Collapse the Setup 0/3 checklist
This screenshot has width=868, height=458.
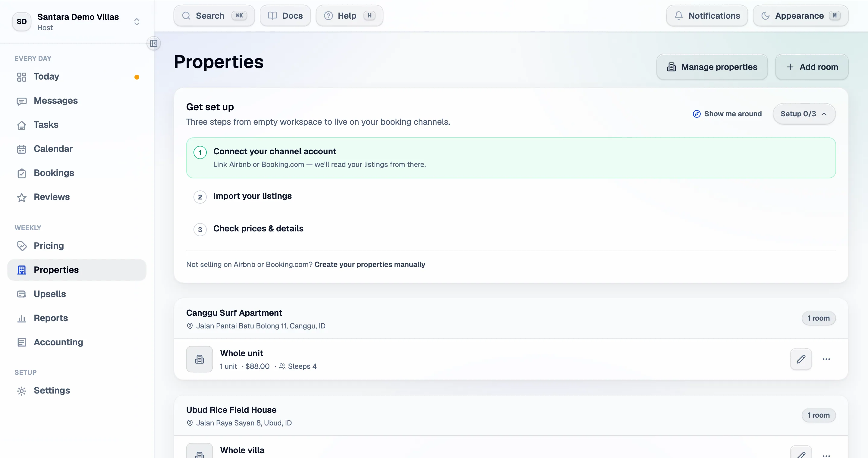[x=804, y=114]
